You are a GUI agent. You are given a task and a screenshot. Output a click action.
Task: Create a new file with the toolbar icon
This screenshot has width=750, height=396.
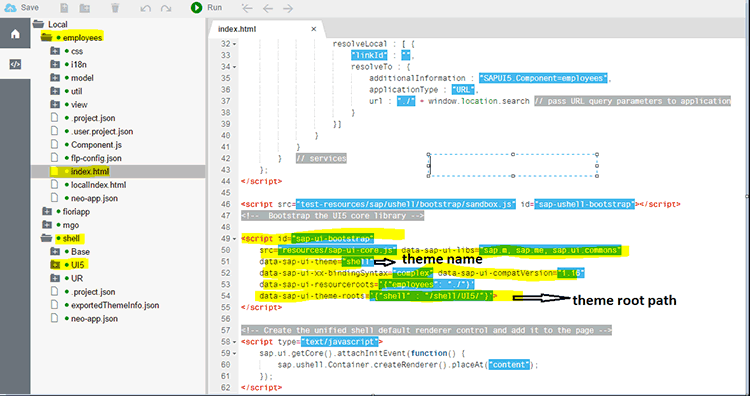pos(65,8)
